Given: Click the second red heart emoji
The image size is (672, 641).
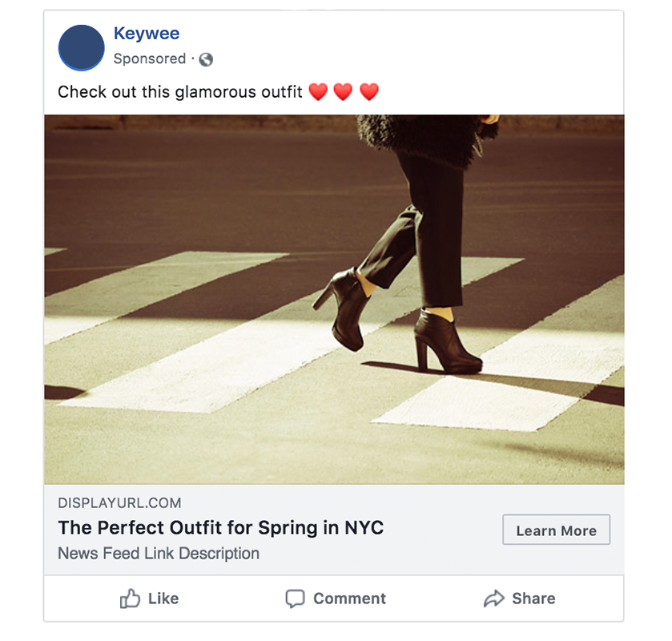Looking at the screenshot, I should [x=343, y=92].
